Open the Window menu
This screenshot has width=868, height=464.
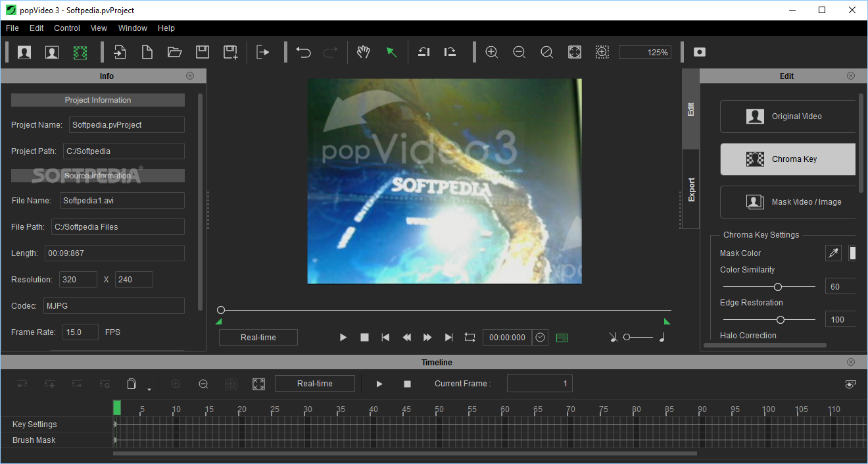coord(133,28)
